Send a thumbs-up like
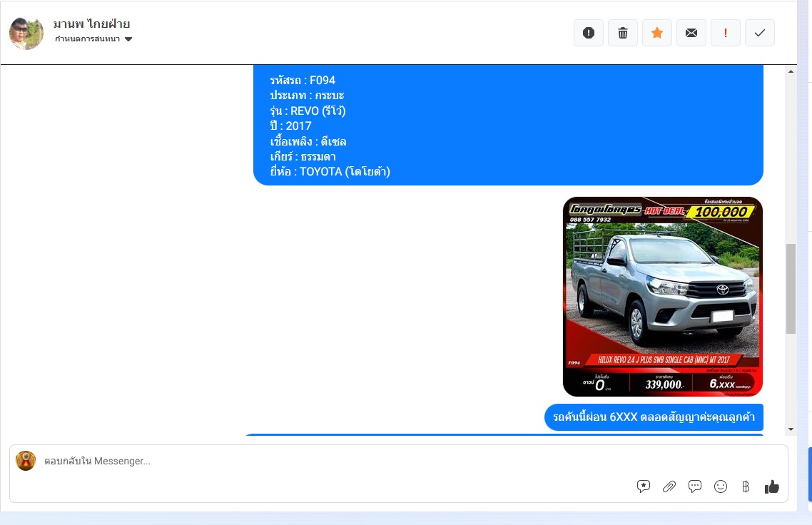812x525 pixels. (771, 486)
